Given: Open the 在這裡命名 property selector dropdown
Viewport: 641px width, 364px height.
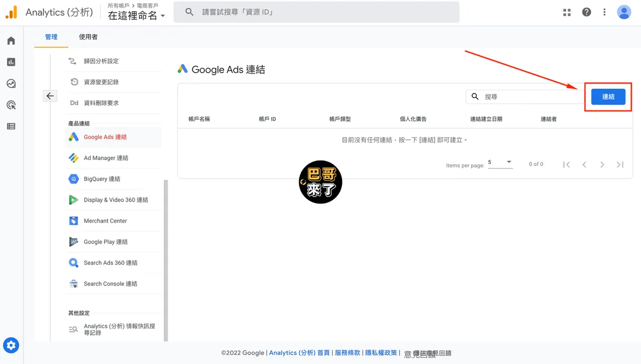Looking at the screenshot, I should coord(136,15).
